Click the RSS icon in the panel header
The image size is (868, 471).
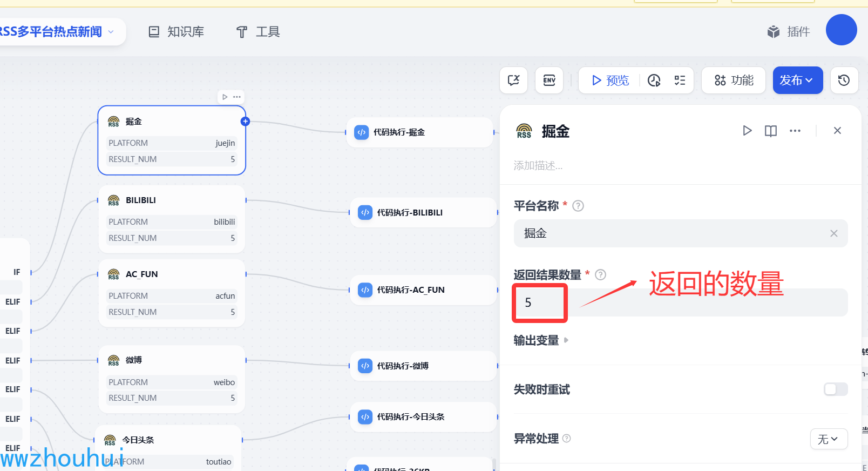(524, 131)
